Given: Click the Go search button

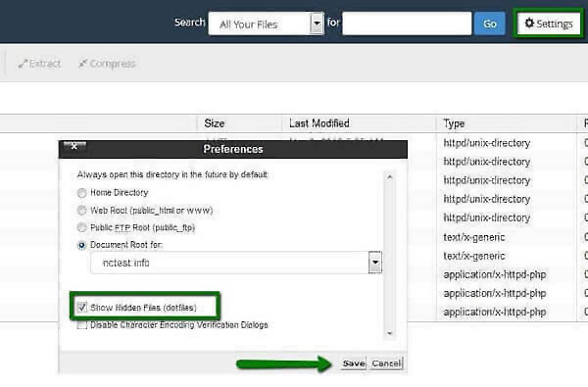Looking at the screenshot, I should pos(490,24).
